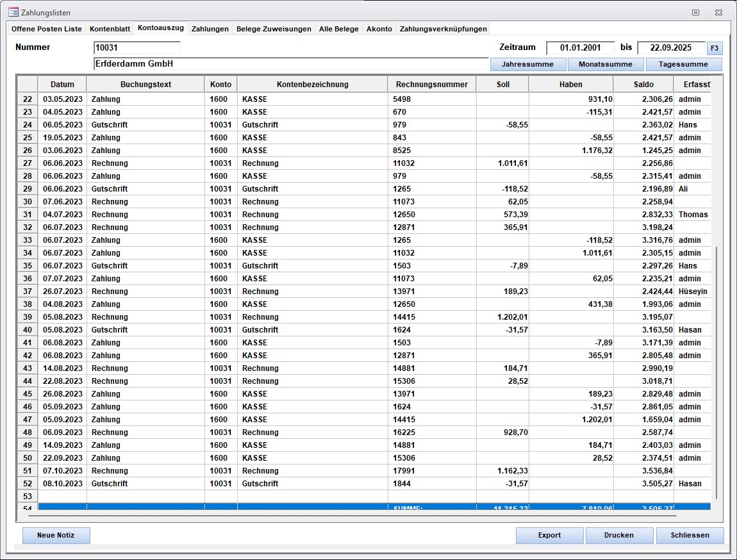
Task: Click the Nummer field containing 10031
Action: (137, 48)
